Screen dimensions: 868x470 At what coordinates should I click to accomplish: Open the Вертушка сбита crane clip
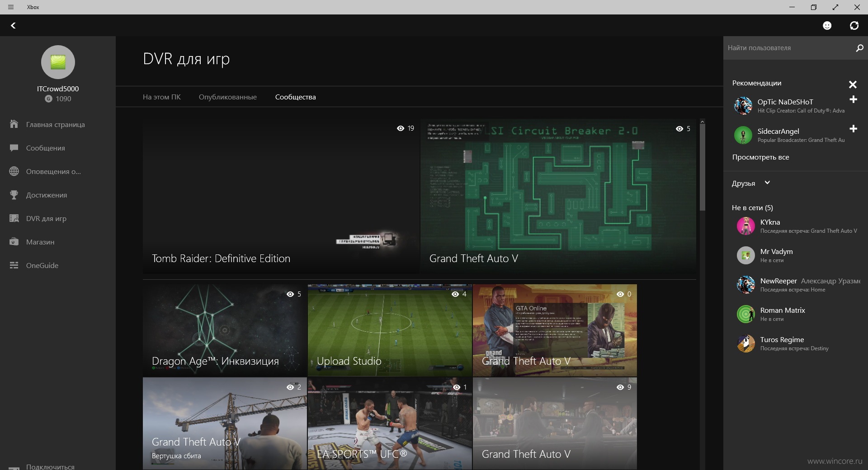[x=225, y=423]
